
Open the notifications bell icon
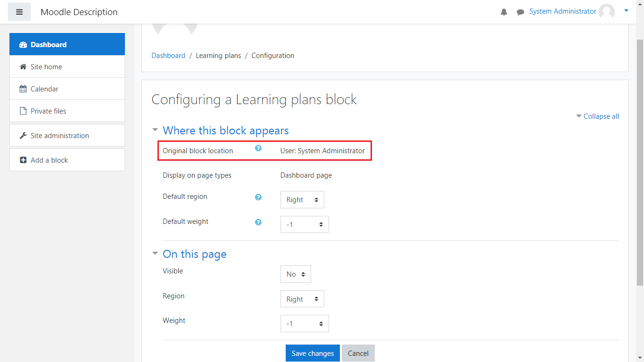[x=504, y=12]
